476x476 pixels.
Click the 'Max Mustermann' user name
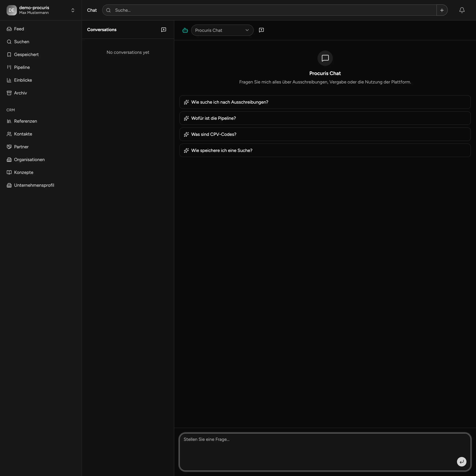34,13
